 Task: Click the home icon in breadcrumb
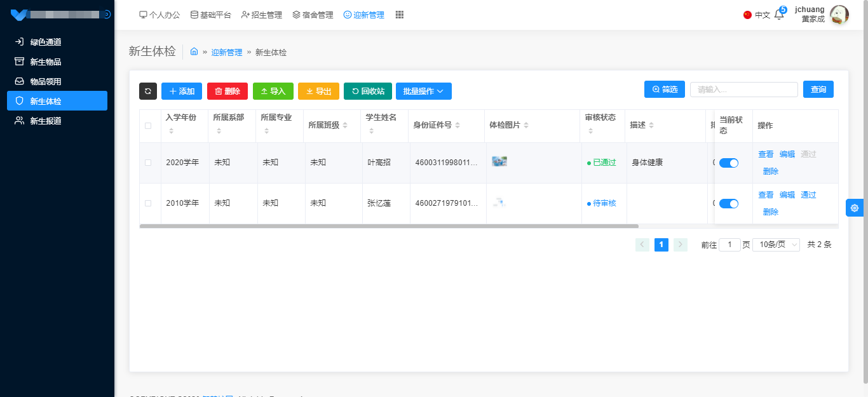click(x=194, y=51)
